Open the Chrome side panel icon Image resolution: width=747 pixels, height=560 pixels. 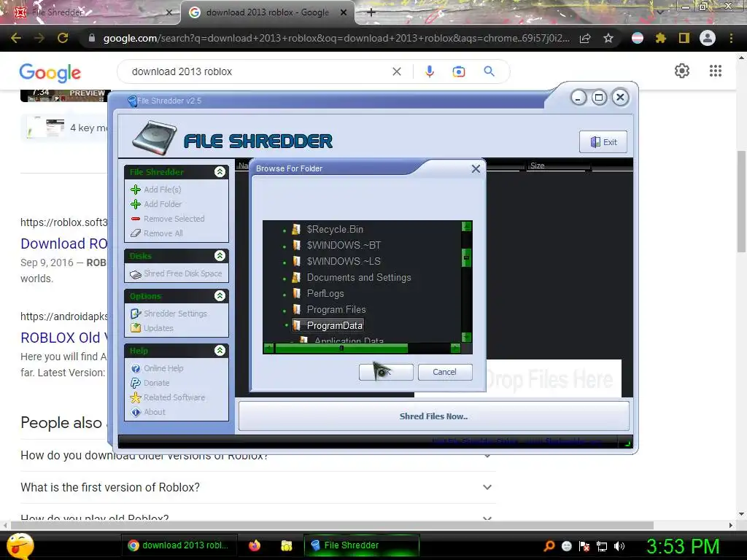pyautogui.click(x=684, y=38)
